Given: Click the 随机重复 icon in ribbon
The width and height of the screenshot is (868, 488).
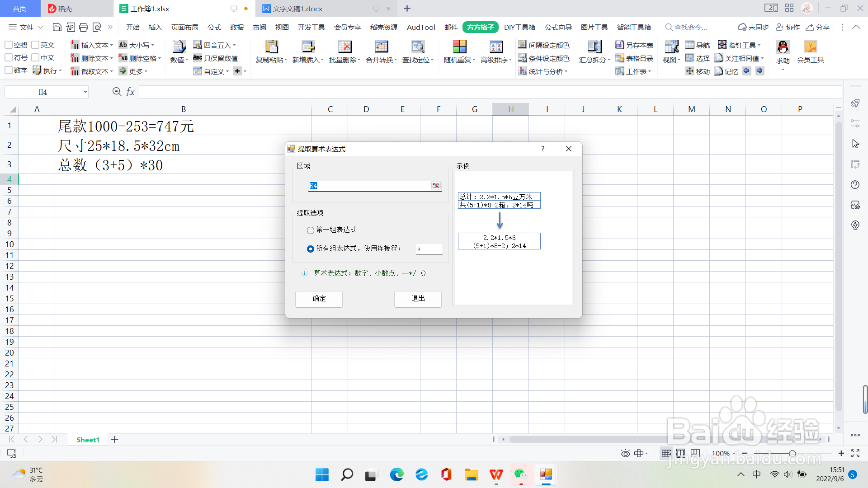Looking at the screenshot, I should (459, 47).
